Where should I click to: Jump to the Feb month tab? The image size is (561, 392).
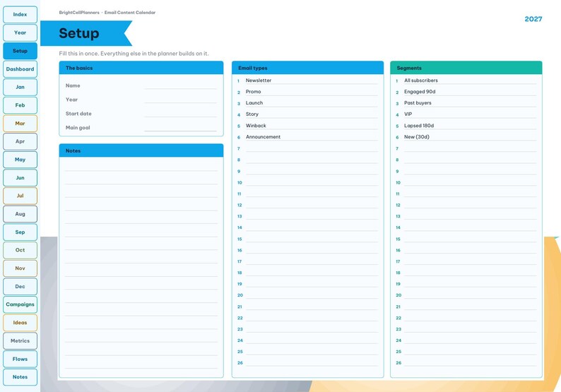(20, 105)
